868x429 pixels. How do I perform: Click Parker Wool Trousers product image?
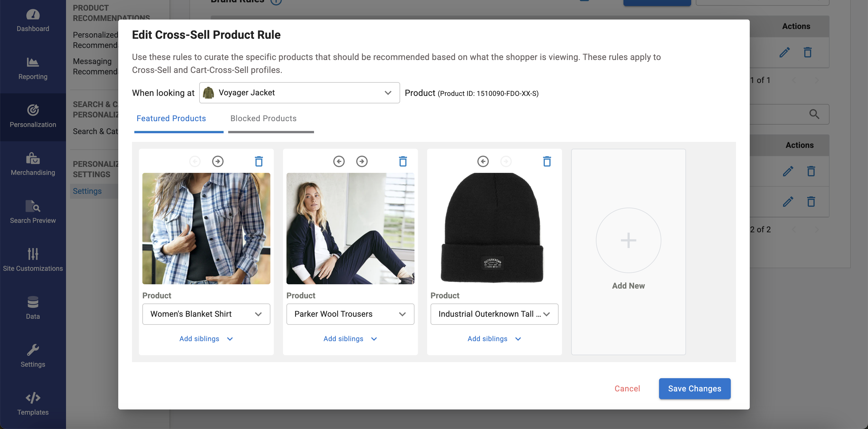tap(350, 229)
